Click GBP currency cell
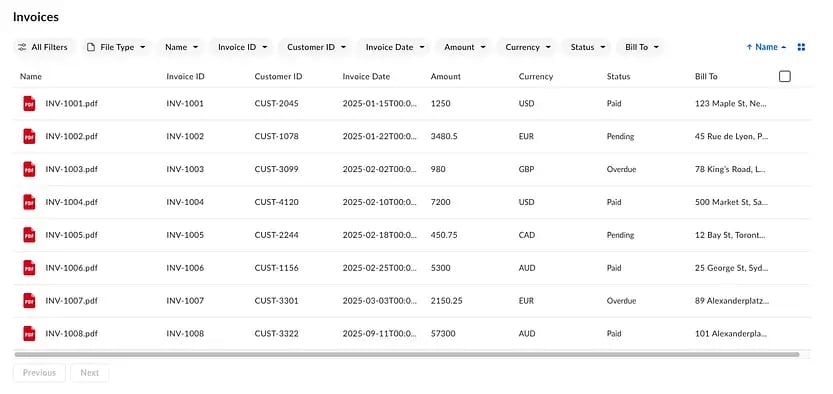833x394 pixels. pyautogui.click(x=526, y=169)
